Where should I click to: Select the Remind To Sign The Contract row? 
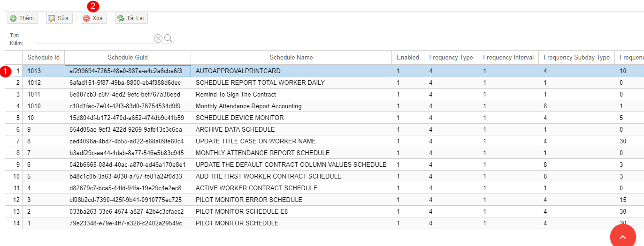tap(236, 95)
